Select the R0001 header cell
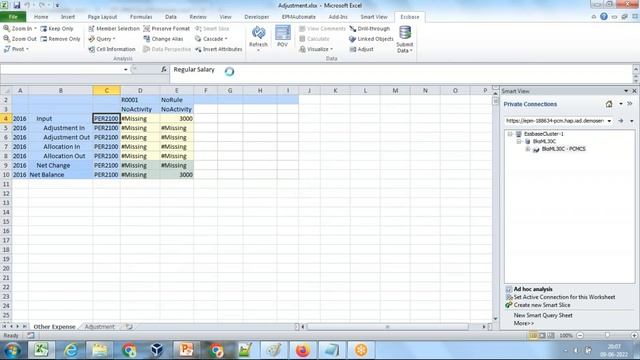This screenshot has height=360, width=640. tap(140, 100)
